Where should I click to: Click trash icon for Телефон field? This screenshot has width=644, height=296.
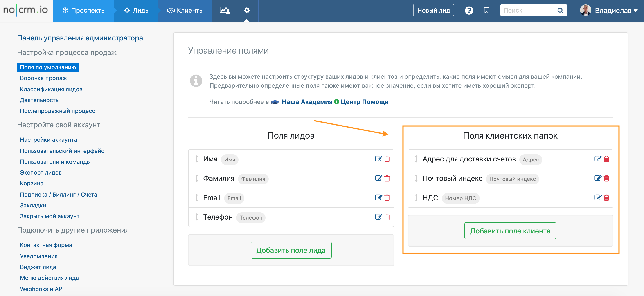tap(387, 217)
